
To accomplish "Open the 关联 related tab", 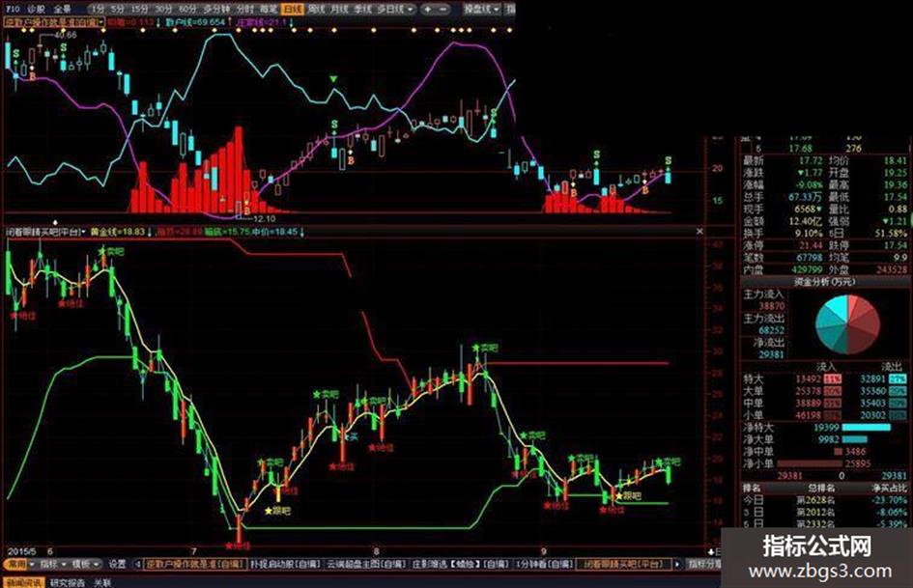I will point(102,582).
